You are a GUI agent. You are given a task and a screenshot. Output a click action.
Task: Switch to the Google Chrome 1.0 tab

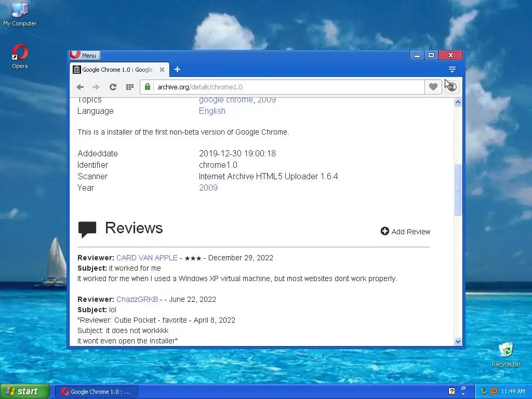pos(117,70)
